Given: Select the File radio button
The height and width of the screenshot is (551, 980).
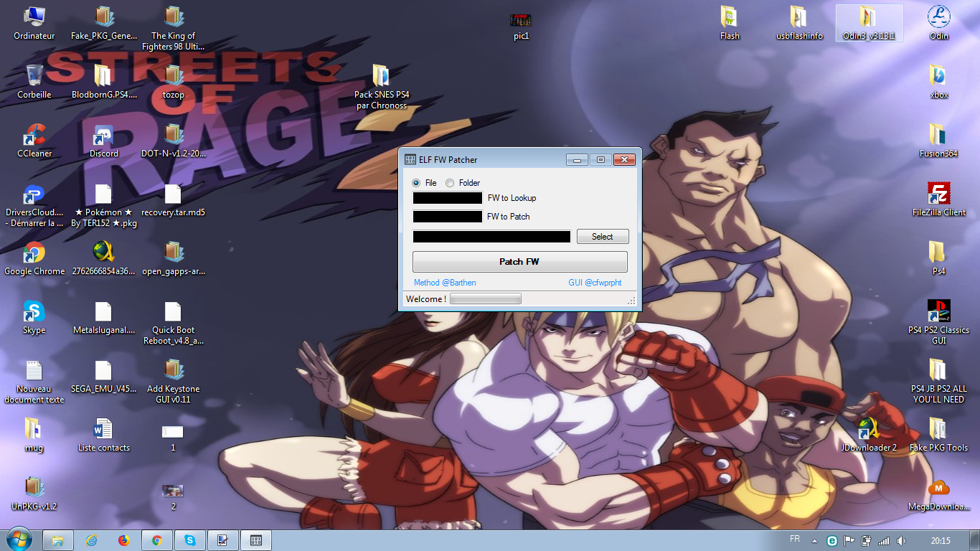Looking at the screenshot, I should point(417,183).
